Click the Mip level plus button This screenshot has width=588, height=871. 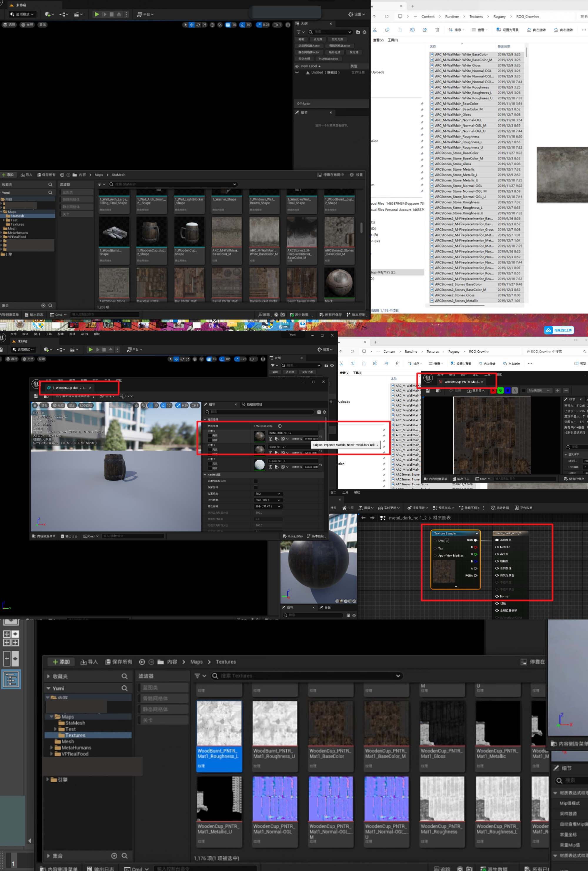click(558, 391)
